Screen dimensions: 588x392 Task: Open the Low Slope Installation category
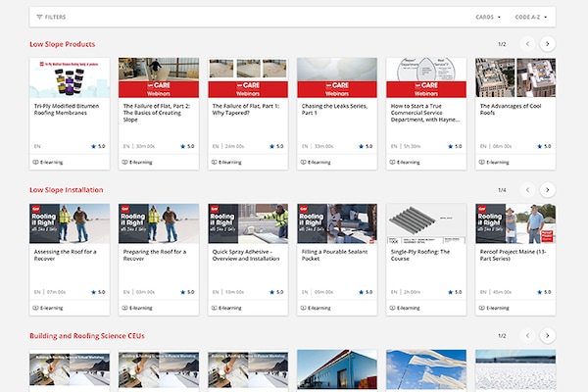click(x=67, y=189)
